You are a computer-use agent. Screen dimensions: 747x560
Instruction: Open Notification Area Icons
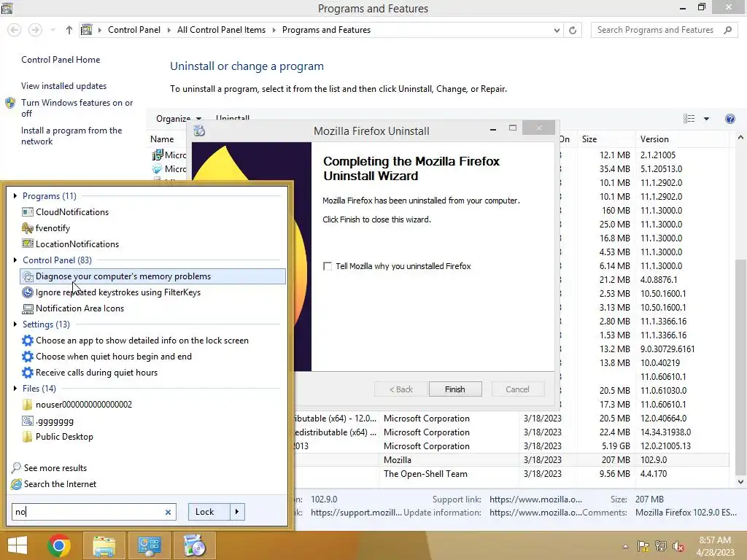[x=152, y=308]
